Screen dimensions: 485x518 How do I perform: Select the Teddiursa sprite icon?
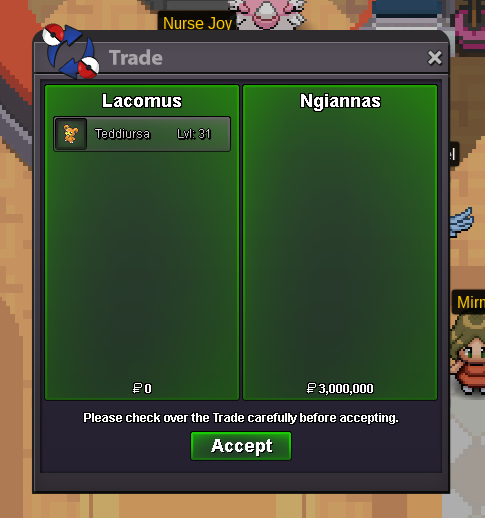pos(71,134)
